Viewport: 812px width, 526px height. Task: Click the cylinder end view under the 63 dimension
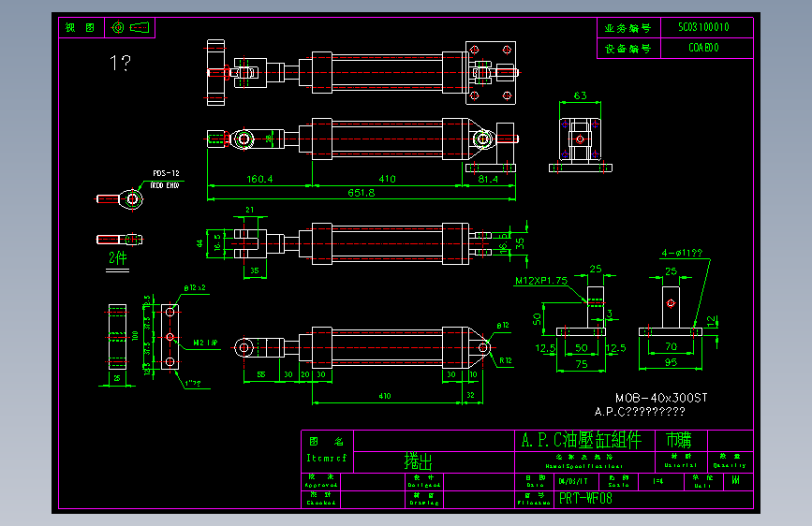(580, 145)
